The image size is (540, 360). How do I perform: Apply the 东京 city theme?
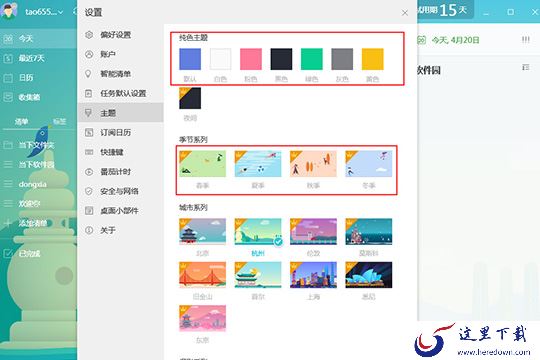tap(202, 318)
